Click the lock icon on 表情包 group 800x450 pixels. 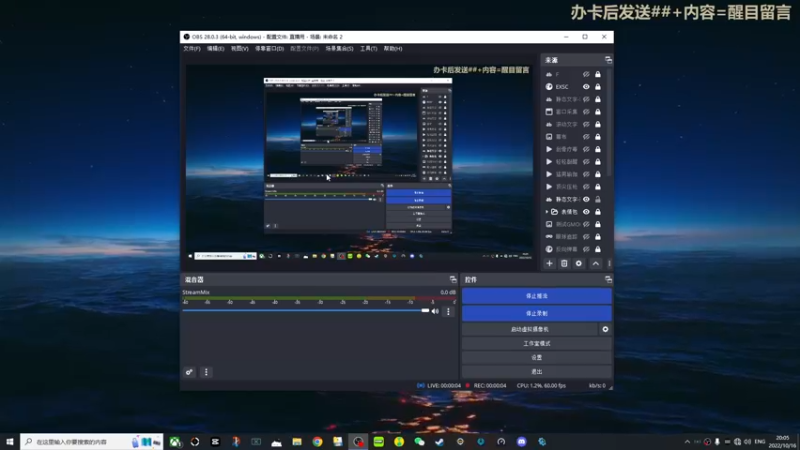[597, 212]
